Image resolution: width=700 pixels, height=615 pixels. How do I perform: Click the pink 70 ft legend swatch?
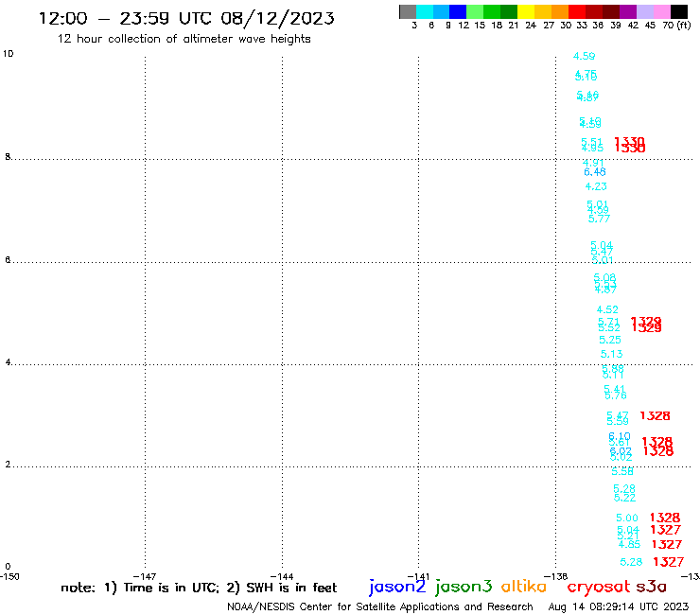point(661,11)
